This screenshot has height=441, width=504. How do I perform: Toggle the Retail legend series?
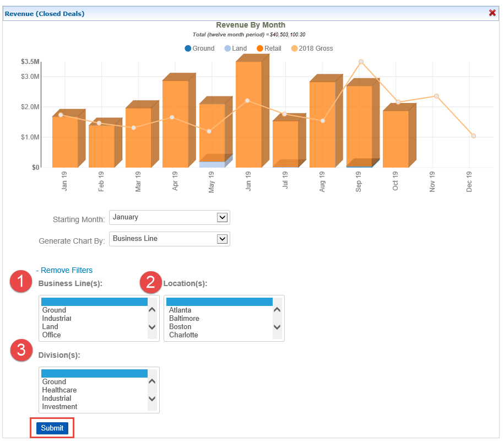(269, 49)
